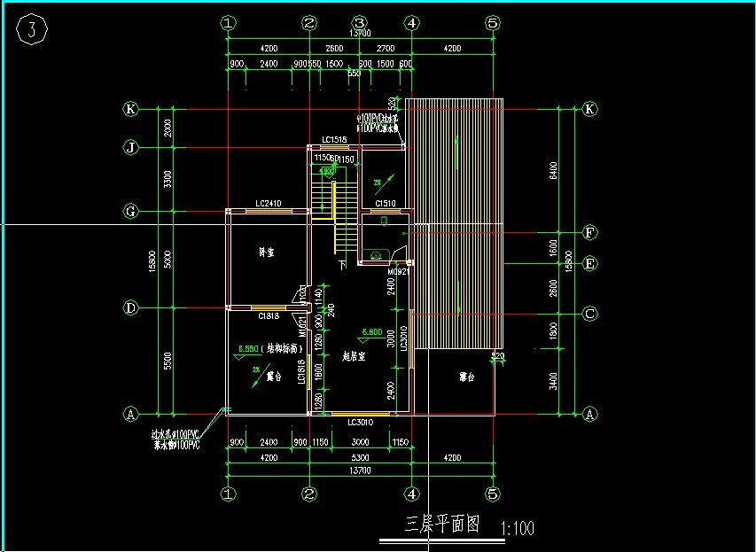Select the 起居室 room label
Viewport: 756px width, 552px height.
(x=355, y=355)
